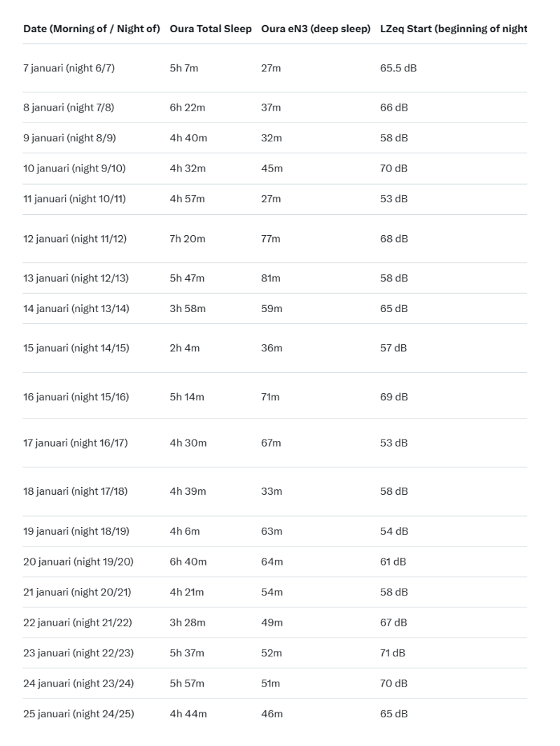560x746 pixels.
Task: Click the "Oura Total Sleep" column header
Action: tap(211, 29)
